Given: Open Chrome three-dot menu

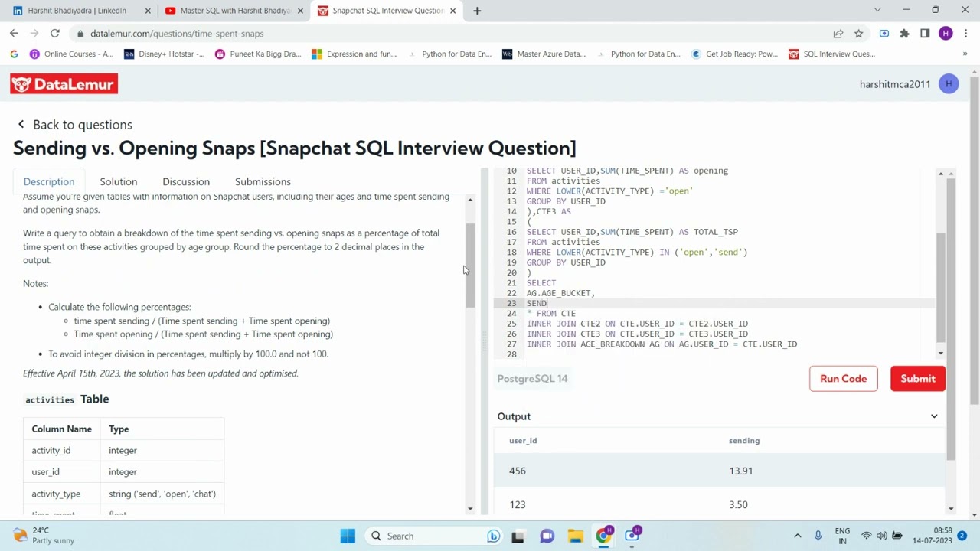Looking at the screenshot, I should point(966,34).
